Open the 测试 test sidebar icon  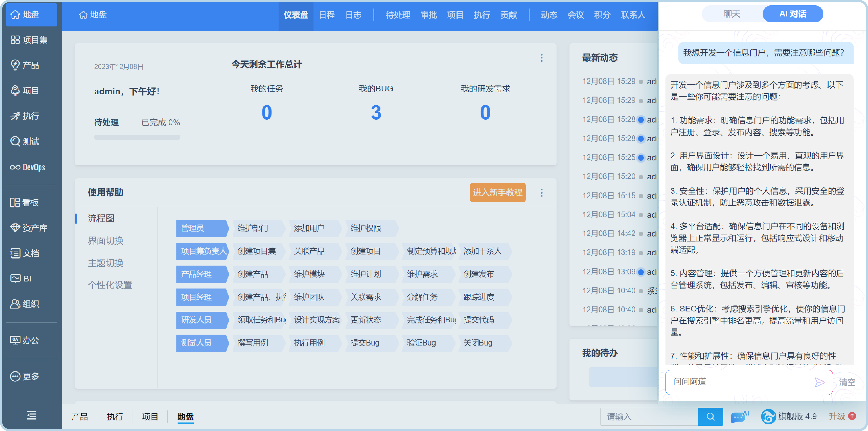pos(15,141)
